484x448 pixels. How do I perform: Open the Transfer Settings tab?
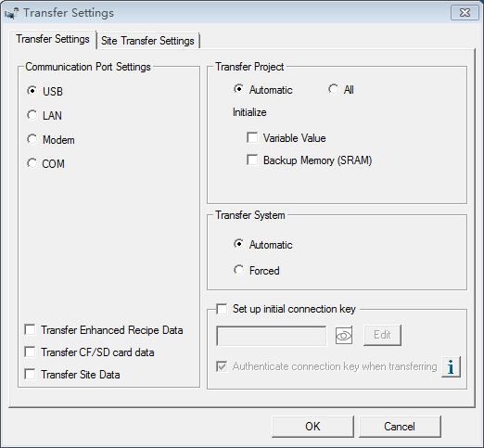coord(53,39)
